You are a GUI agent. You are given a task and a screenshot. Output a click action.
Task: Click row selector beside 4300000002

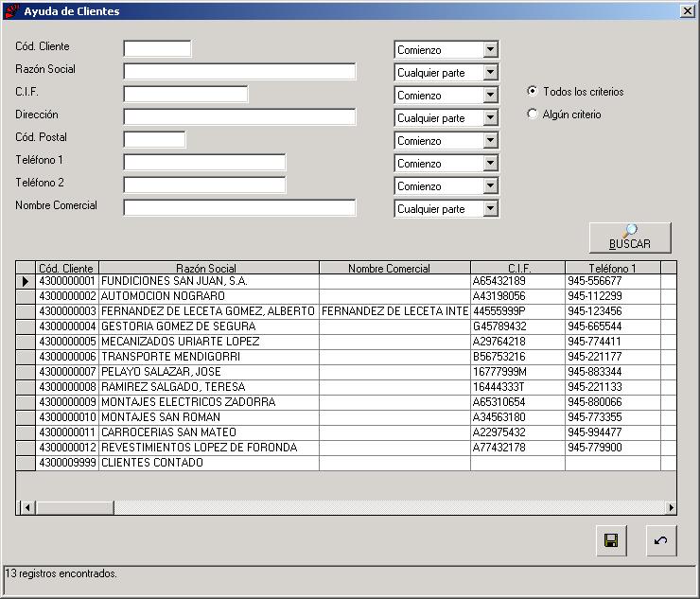coord(26,296)
